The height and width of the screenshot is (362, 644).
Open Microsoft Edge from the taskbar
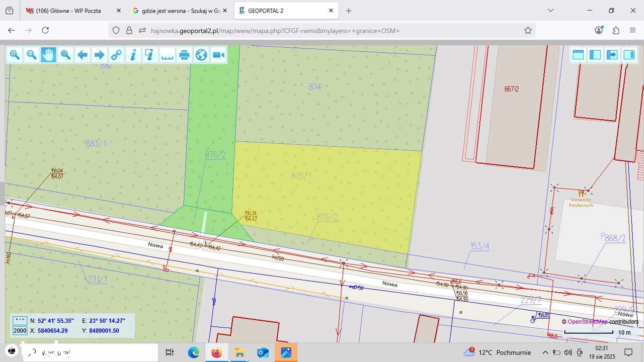194,352
